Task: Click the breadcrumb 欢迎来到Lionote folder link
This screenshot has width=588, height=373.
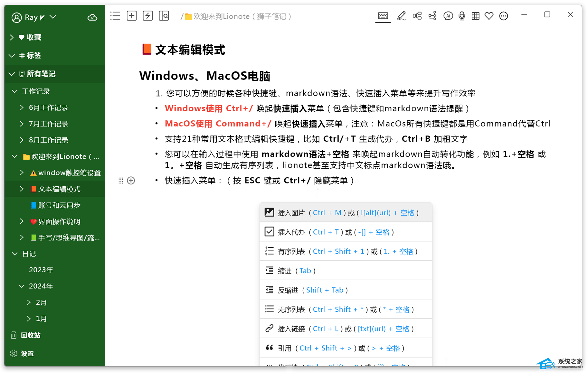Action: click(238, 16)
